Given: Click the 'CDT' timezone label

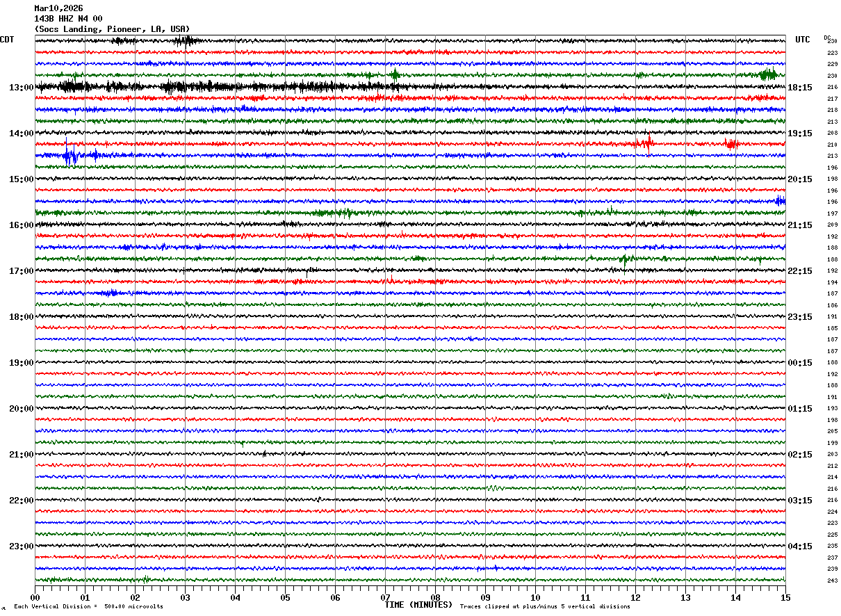Looking at the screenshot, I should pyautogui.click(x=7, y=40).
